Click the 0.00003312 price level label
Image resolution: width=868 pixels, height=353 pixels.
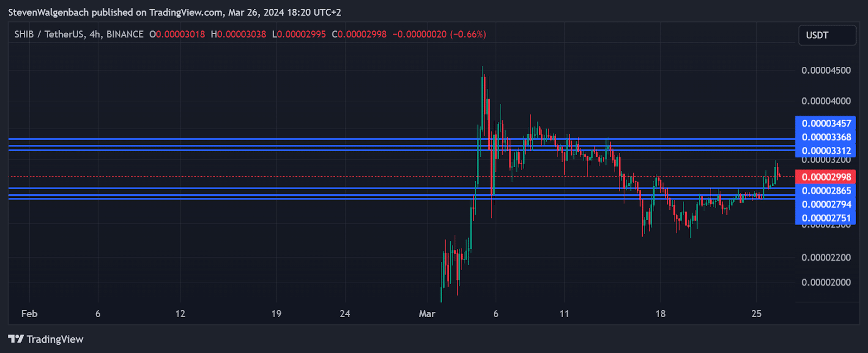[x=825, y=151]
